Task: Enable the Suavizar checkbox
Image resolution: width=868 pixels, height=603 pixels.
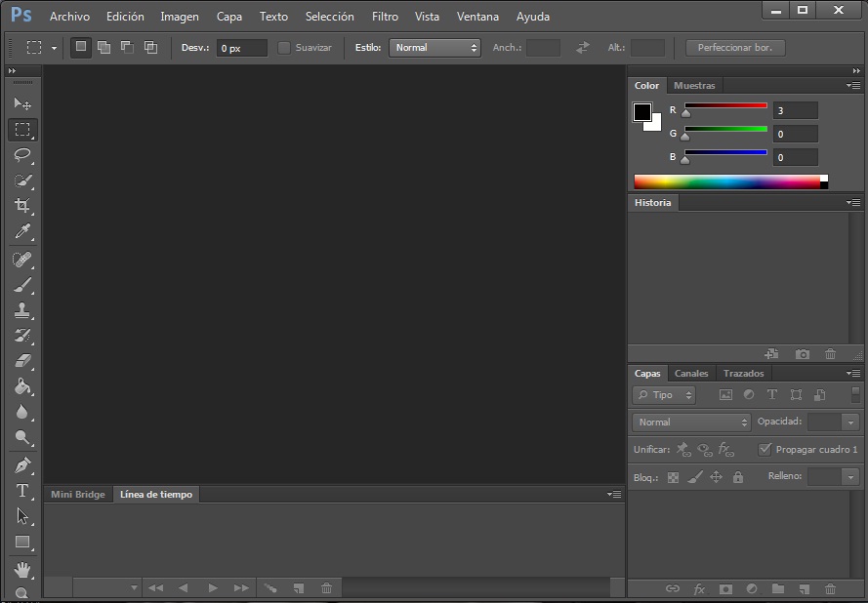Action: [x=284, y=48]
